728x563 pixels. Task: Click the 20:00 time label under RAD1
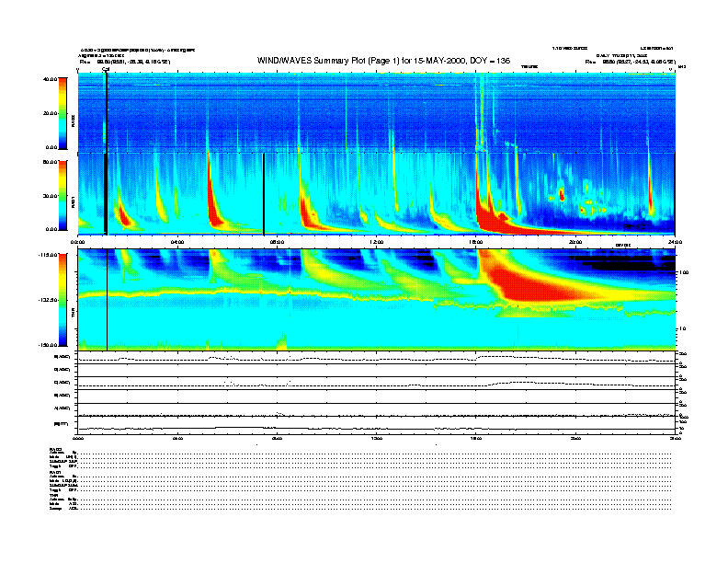575,242
